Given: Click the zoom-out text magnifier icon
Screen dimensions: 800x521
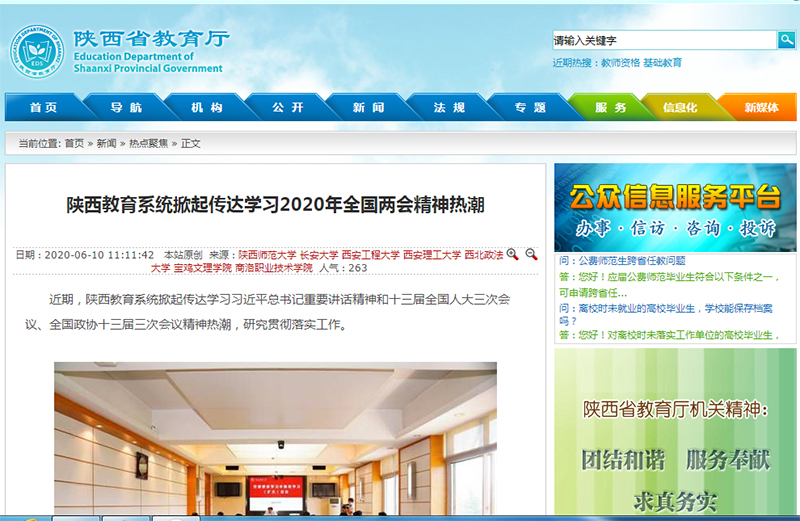Looking at the screenshot, I should 532,255.
